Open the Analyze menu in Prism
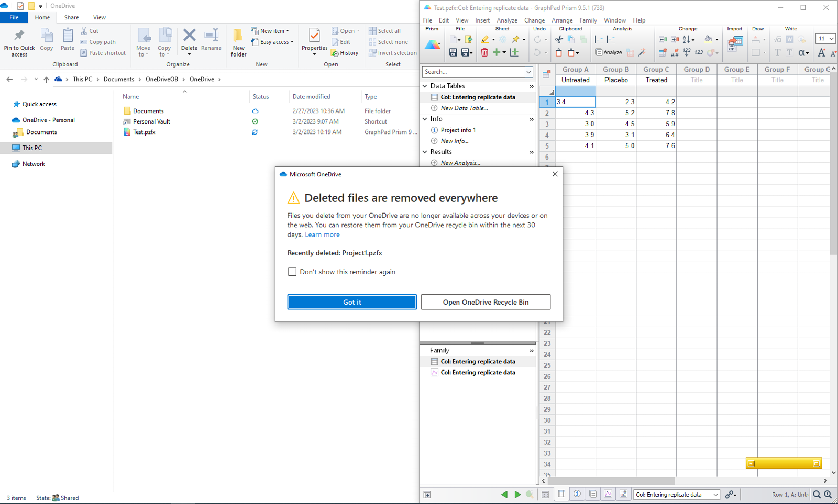 pyautogui.click(x=507, y=20)
